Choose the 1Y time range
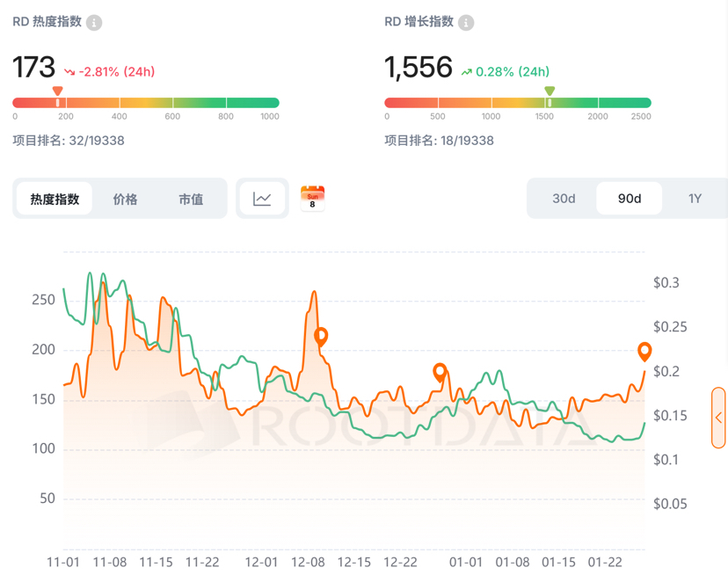 coord(695,199)
